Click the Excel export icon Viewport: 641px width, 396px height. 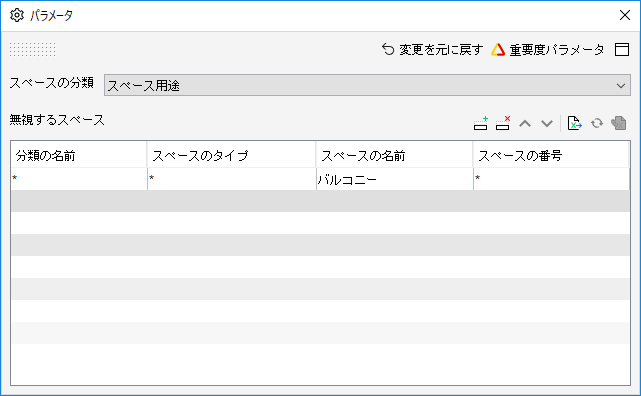click(x=574, y=123)
